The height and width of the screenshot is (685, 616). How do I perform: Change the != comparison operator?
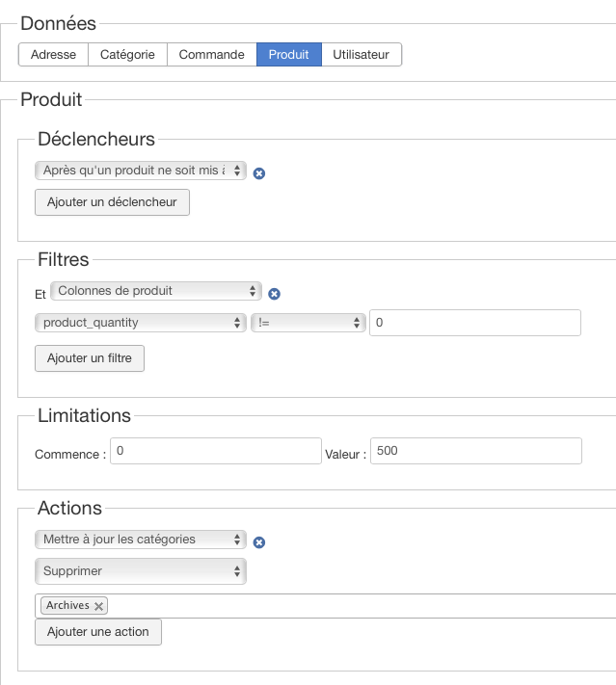[308, 323]
